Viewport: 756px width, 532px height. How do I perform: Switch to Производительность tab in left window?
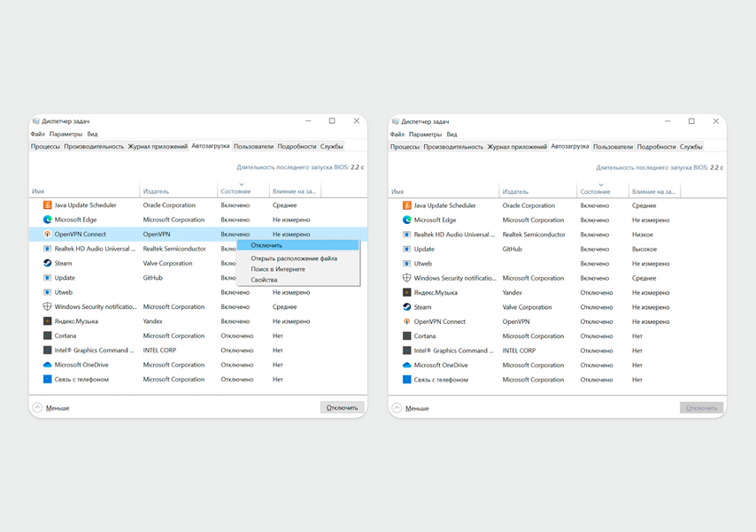coord(94,146)
